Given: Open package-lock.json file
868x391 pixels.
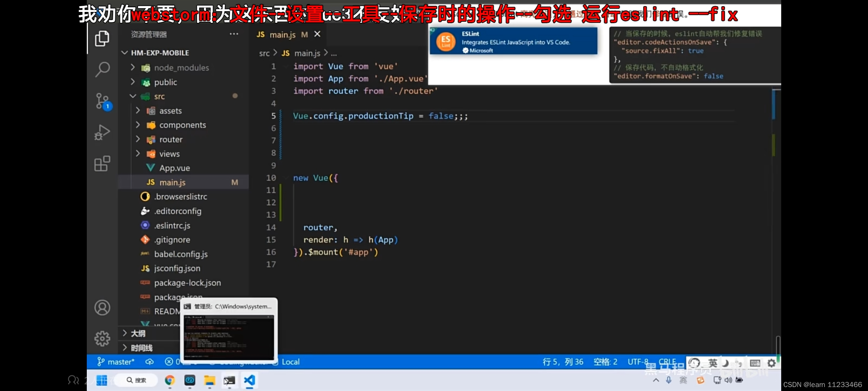Looking at the screenshot, I should tap(187, 283).
